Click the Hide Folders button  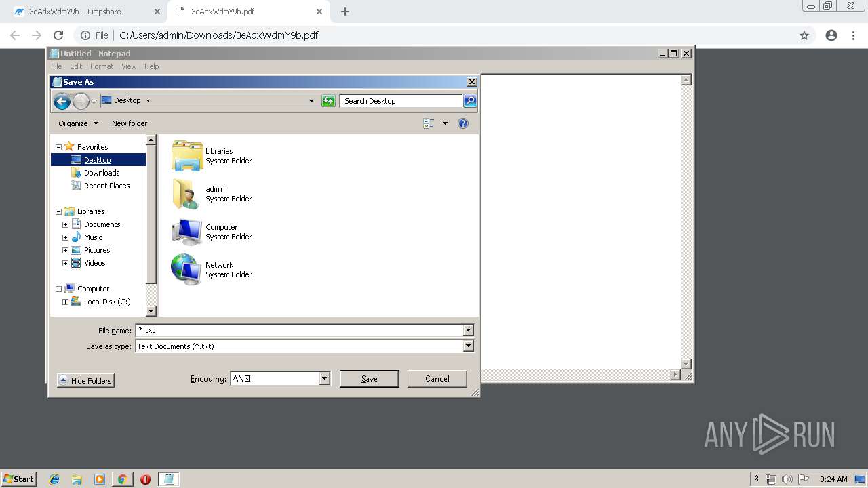[x=85, y=381]
